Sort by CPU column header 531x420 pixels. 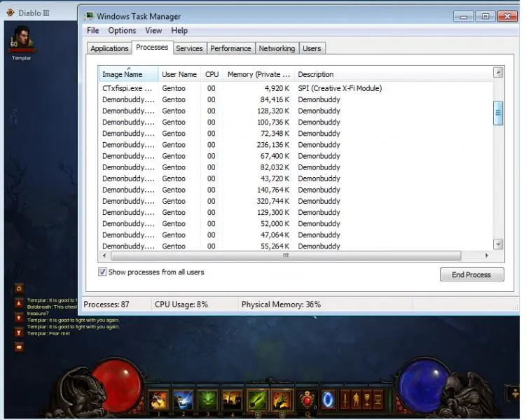(x=212, y=74)
